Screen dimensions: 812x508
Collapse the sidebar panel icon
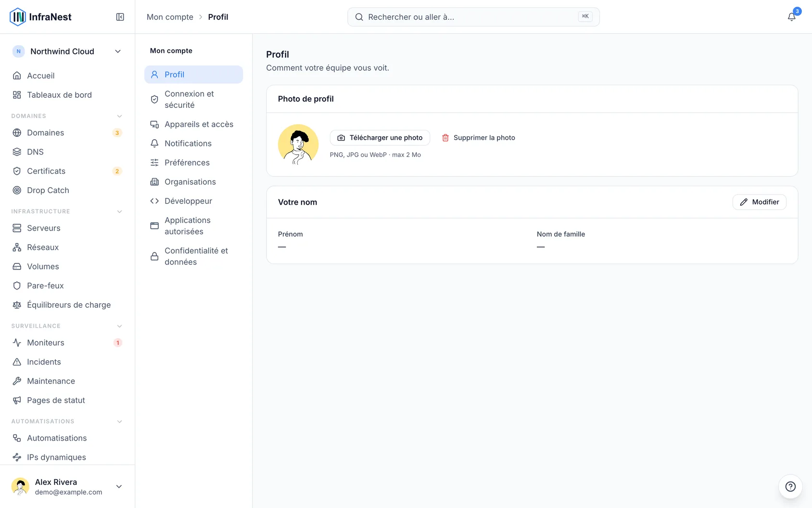120,17
